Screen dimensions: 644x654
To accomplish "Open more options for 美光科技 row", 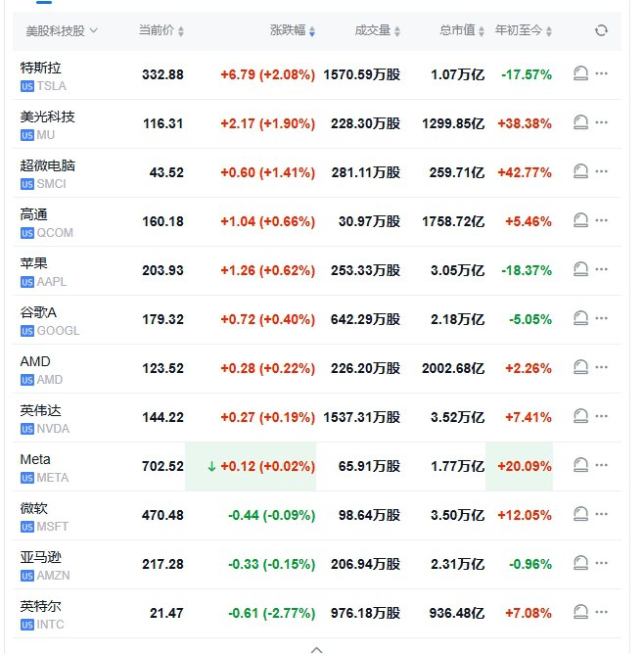I will [x=601, y=122].
